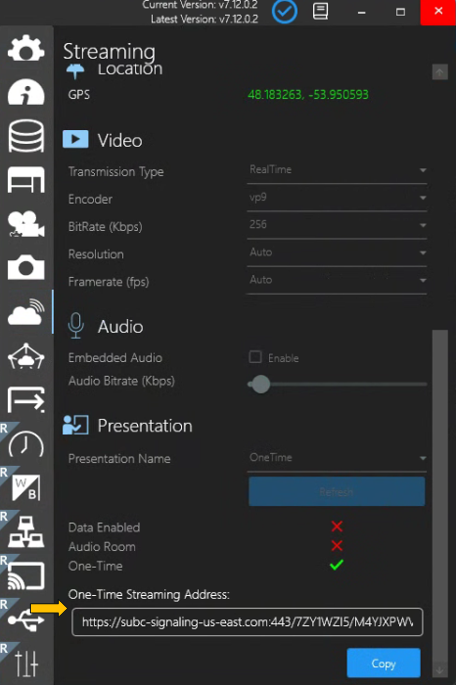The image size is (457, 685).
Task: Open the USB sidebar icon
Action: click(x=26, y=619)
